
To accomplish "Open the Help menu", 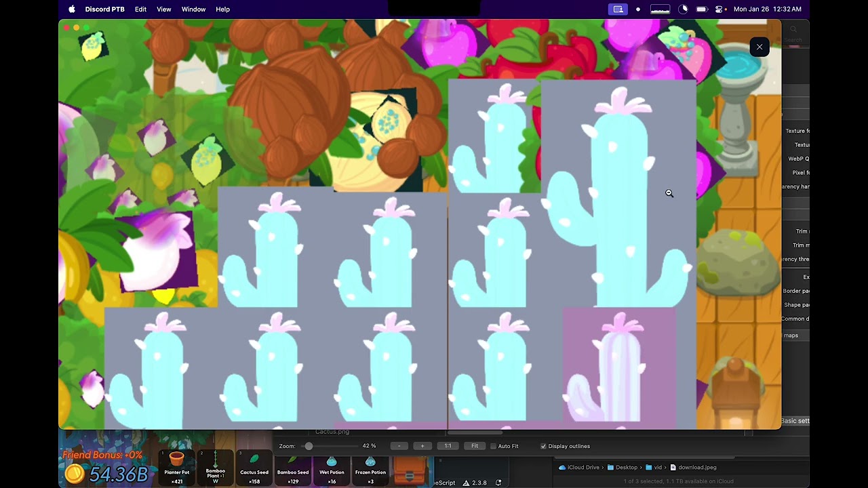I will (x=222, y=9).
